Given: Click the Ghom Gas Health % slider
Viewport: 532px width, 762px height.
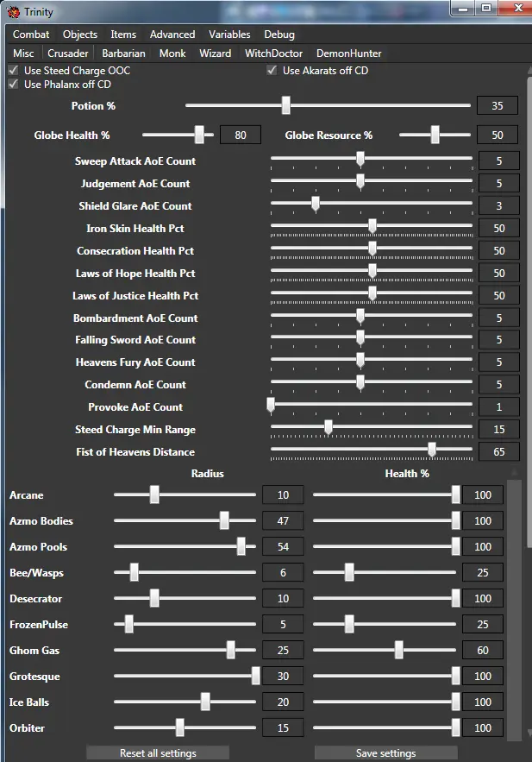Looking at the screenshot, I should [x=384, y=651].
